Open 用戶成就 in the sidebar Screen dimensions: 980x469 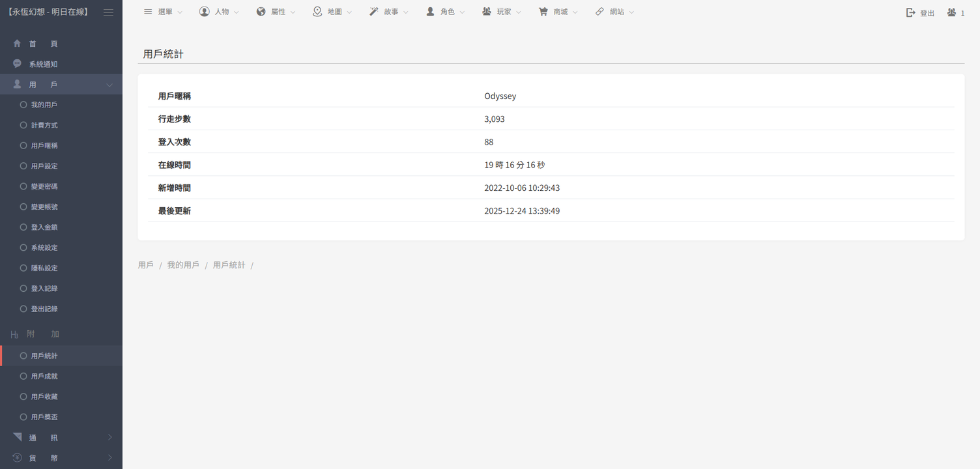[x=44, y=377]
